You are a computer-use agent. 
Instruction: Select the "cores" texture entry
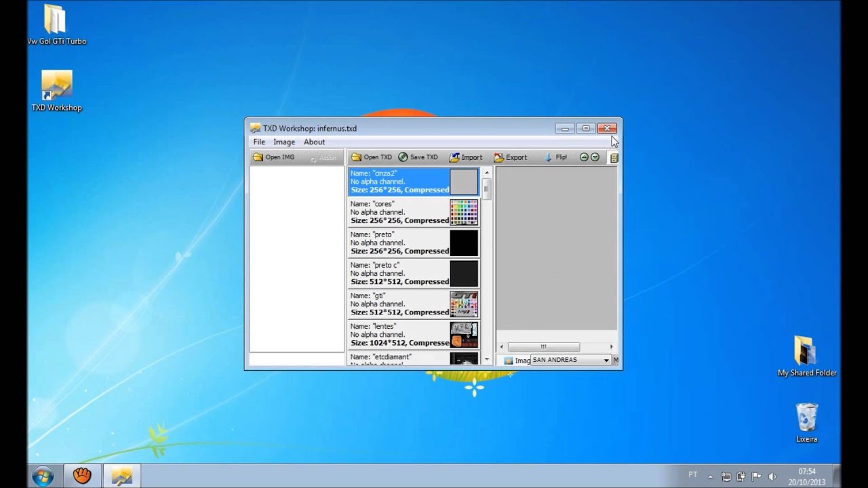click(x=414, y=212)
